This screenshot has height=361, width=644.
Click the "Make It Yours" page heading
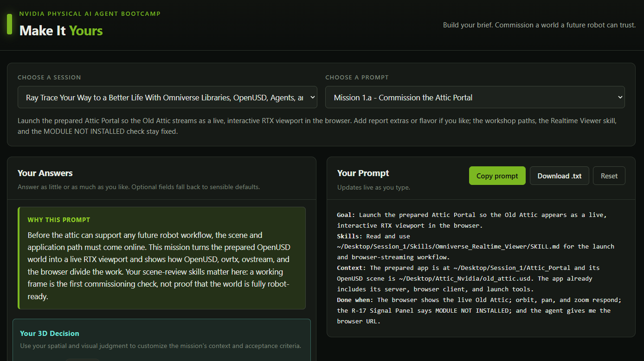[61, 31]
